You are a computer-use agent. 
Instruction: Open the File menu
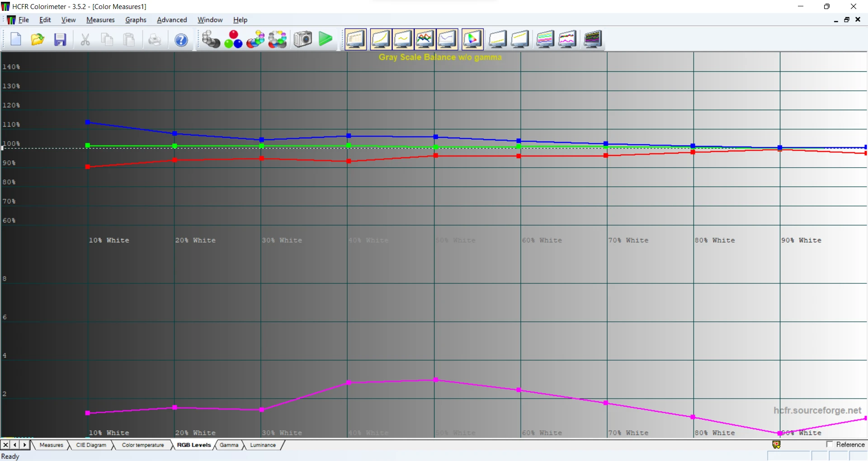tap(24, 20)
